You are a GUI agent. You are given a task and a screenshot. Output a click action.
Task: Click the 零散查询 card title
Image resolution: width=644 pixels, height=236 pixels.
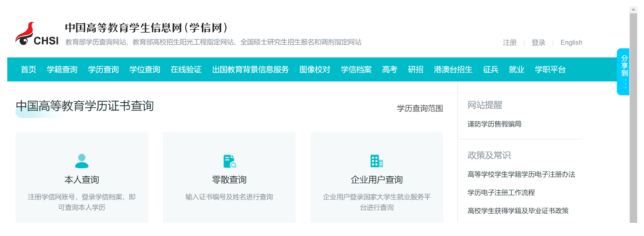[x=229, y=180]
